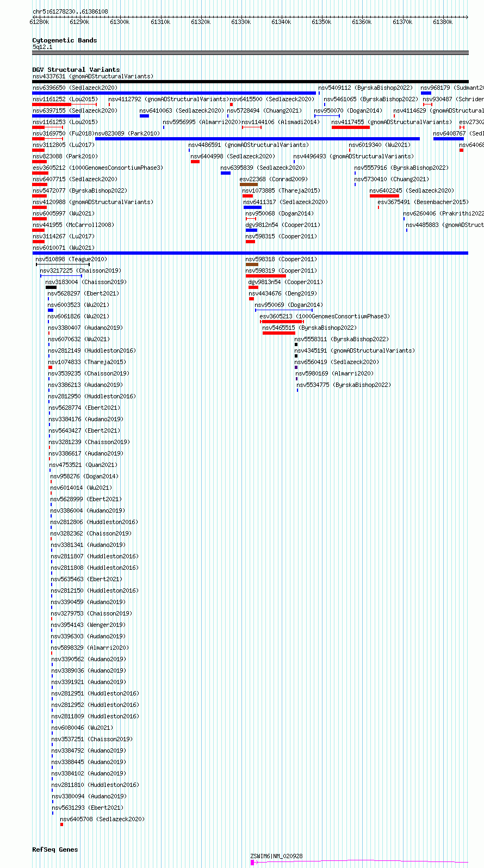Click the DGV Structural Variants track title
The image size is (484, 868).
click(x=76, y=70)
